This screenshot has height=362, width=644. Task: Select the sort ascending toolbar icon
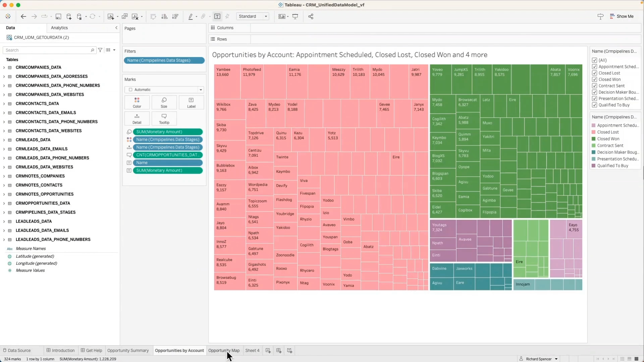[x=164, y=16]
